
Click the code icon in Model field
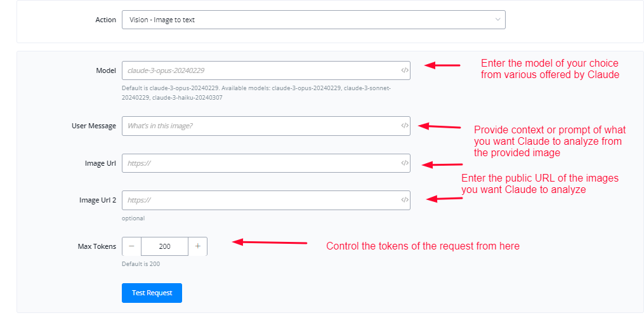pos(404,70)
